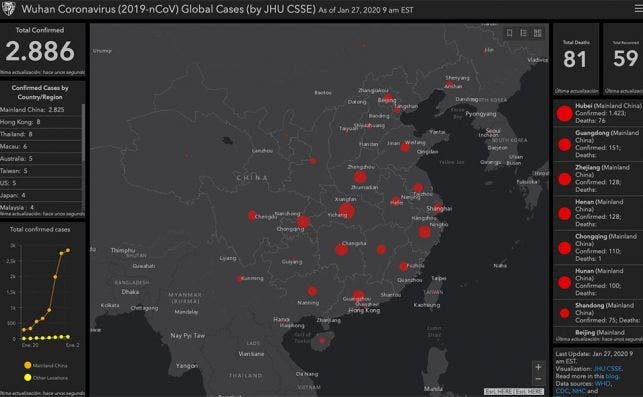Open the NHC data source link
Viewport: 643px width, 397px height.
coord(578,391)
